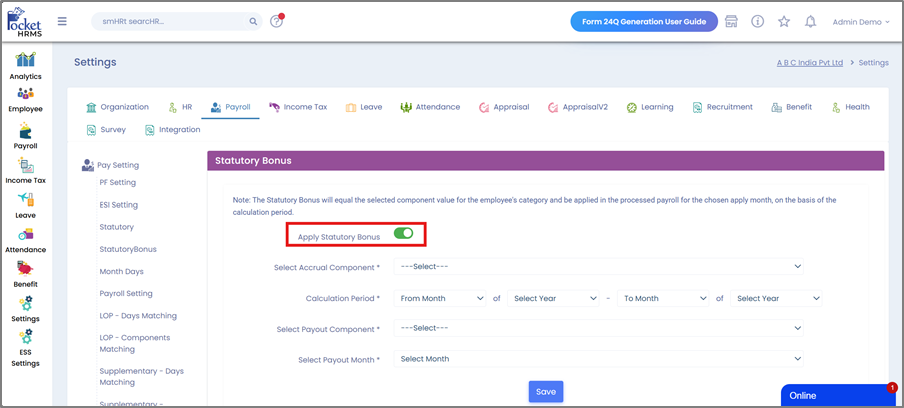Click the smHRt search input field
Screen dimensions: 904x408
(x=168, y=21)
